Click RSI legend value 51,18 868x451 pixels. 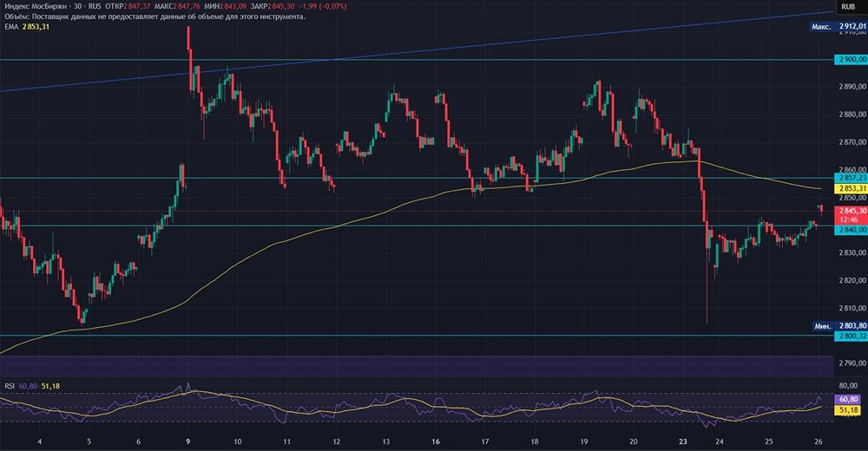[50, 386]
